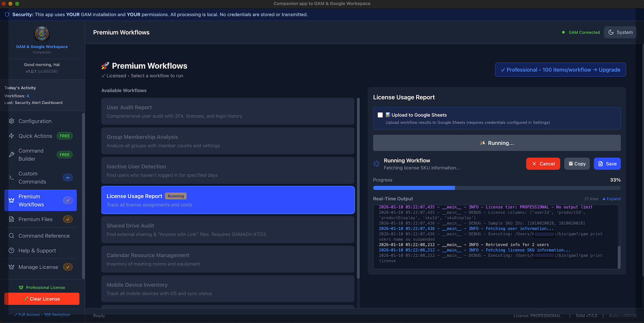Click the Professional 100 items Upgrade button
Screen dimensions: 644x323
coord(560,70)
